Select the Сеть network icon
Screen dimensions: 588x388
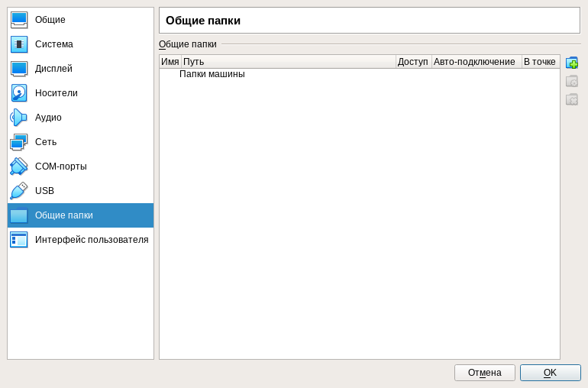(x=19, y=142)
